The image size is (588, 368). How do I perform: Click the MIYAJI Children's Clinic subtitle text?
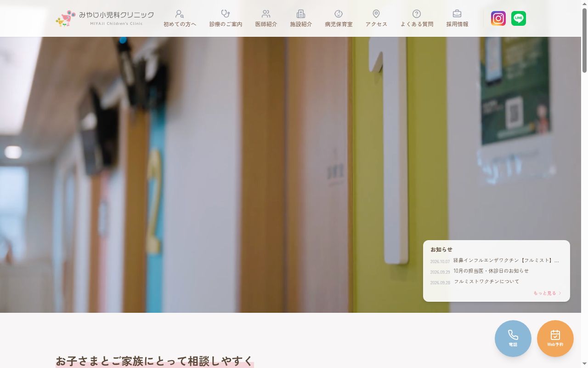pyautogui.click(x=116, y=23)
